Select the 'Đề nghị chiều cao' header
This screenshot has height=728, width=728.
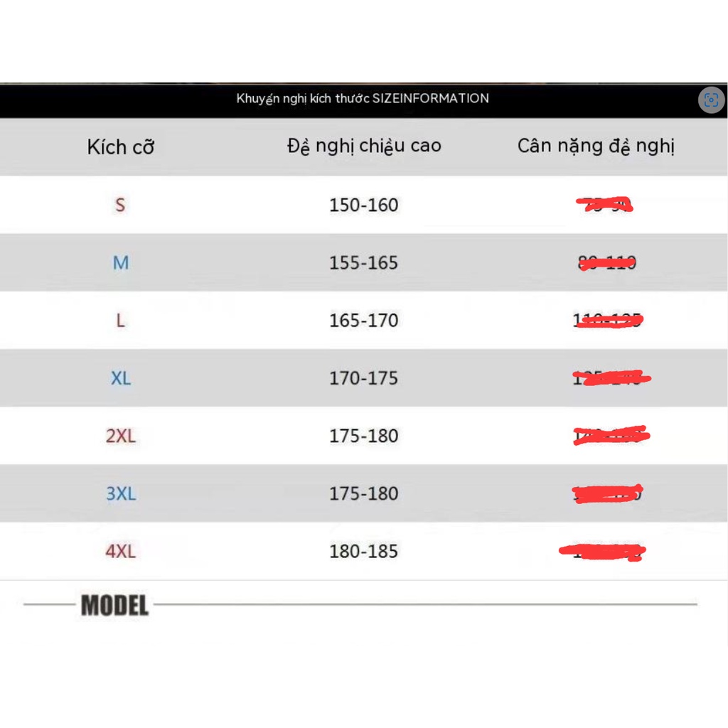coord(364,146)
